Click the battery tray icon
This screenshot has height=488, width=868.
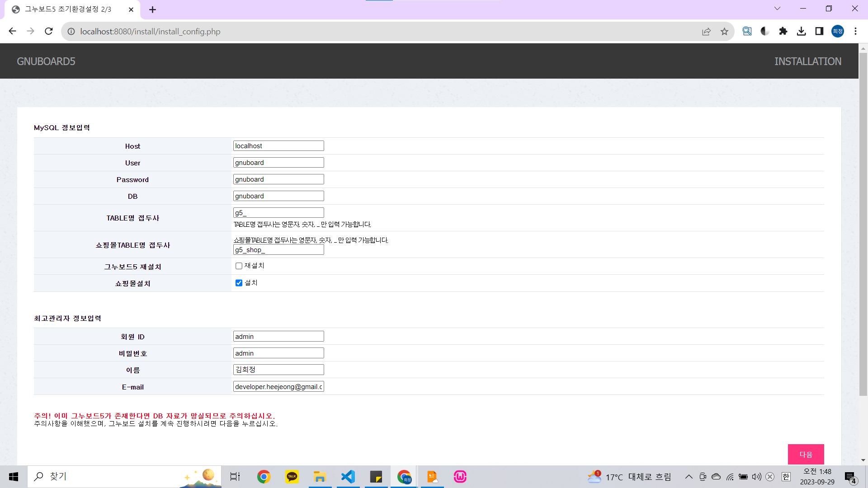(743, 477)
